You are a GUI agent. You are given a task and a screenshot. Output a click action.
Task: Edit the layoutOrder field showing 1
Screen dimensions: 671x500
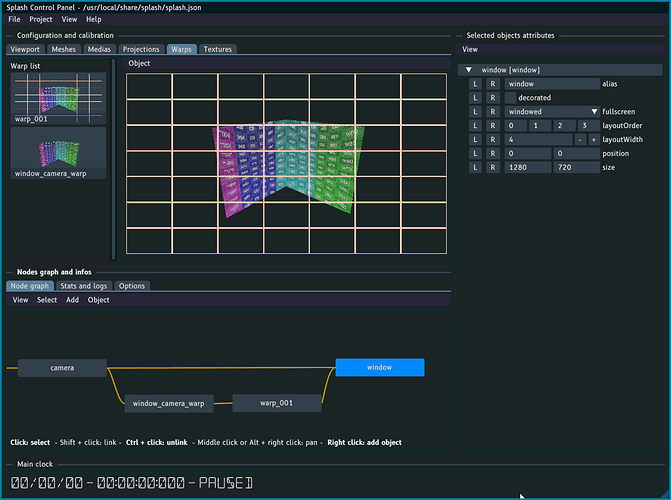click(x=540, y=125)
